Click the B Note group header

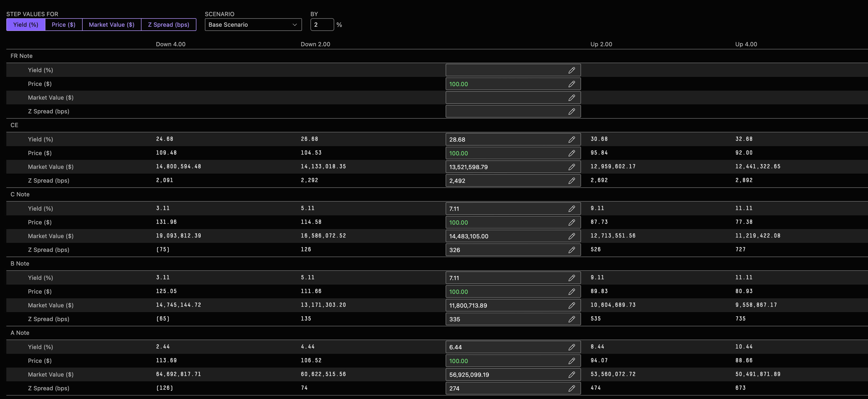point(20,263)
